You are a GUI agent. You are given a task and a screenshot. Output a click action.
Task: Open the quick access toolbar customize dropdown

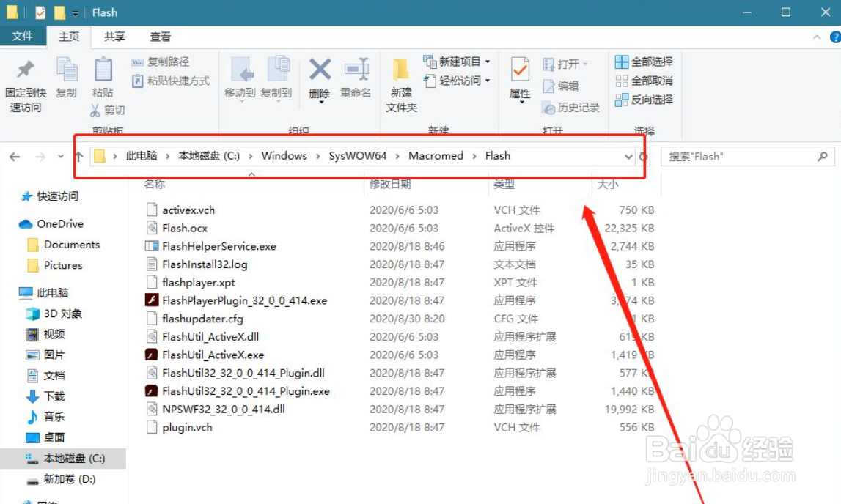click(76, 13)
